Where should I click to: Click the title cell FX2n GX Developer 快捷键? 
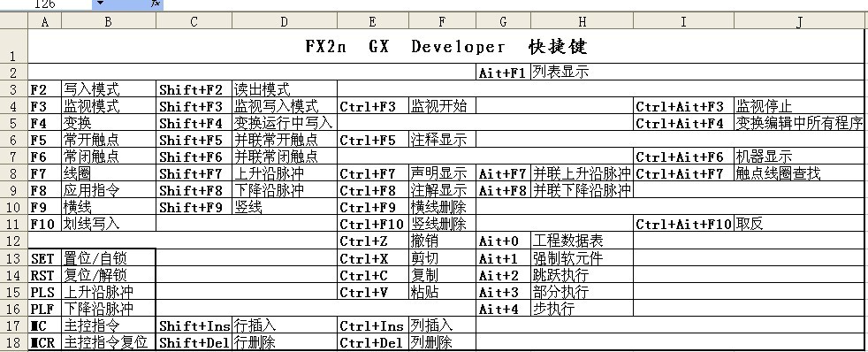click(x=445, y=47)
